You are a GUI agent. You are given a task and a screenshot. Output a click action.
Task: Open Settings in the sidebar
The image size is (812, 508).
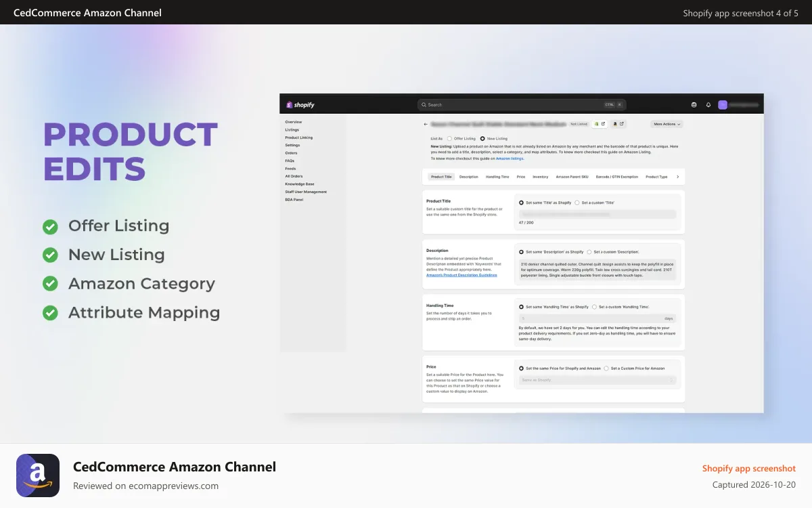[x=292, y=145]
